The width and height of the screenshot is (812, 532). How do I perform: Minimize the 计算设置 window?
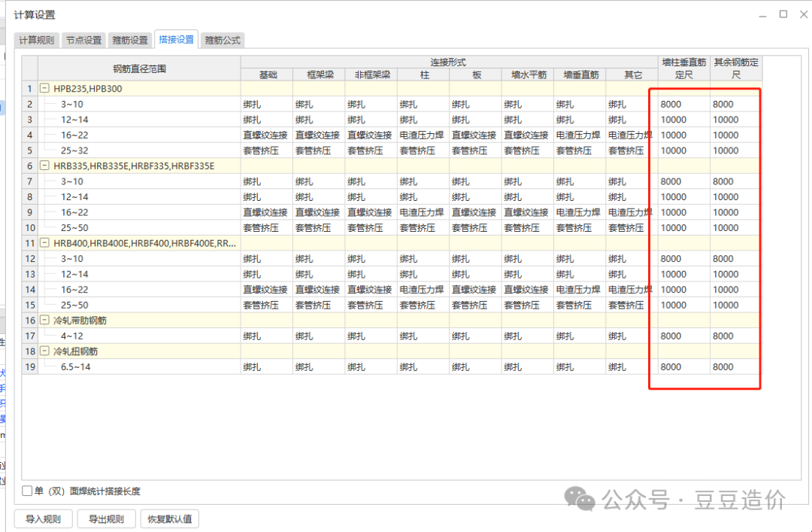764,14
